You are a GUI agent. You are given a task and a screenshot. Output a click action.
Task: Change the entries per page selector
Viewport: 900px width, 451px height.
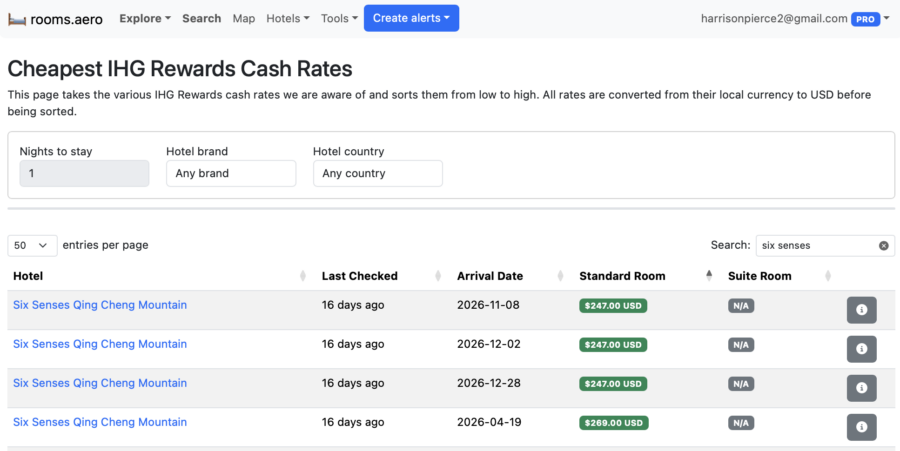coord(32,246)
